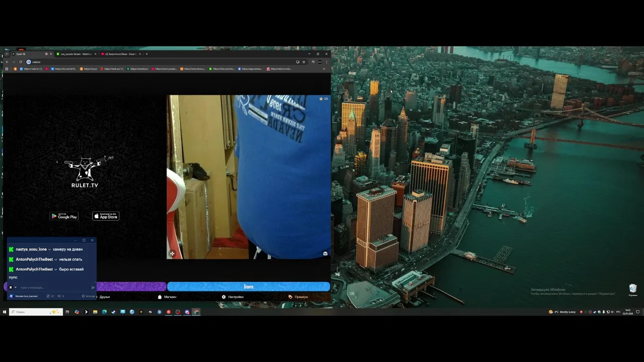Open the Recycle Bin on the desktop

633,290
